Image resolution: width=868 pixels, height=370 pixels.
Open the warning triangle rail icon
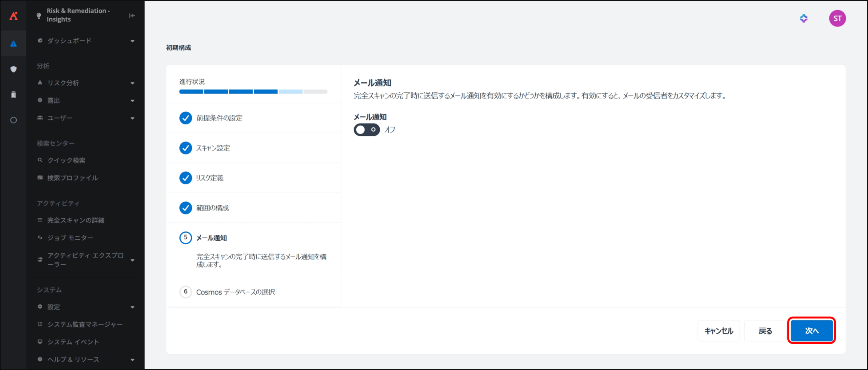pos(14,43)
